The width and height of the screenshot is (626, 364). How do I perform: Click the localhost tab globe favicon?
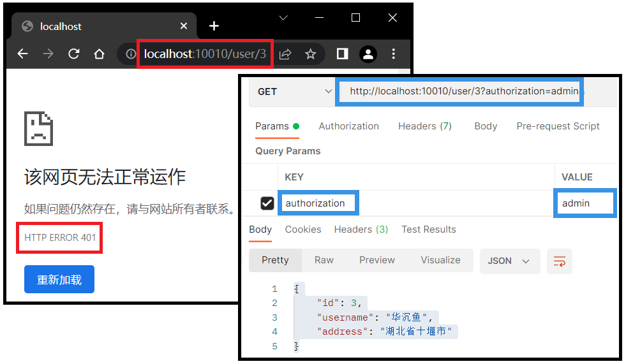pos(27,26)
